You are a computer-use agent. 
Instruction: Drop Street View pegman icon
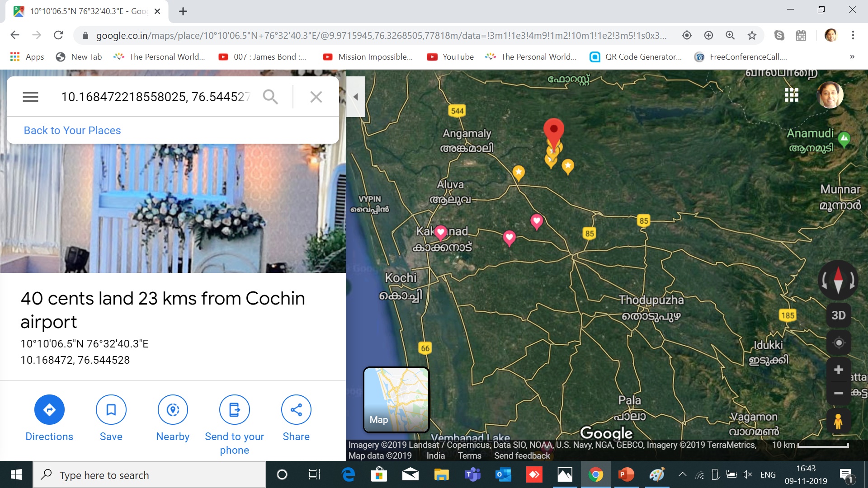(x=838, y=422)
